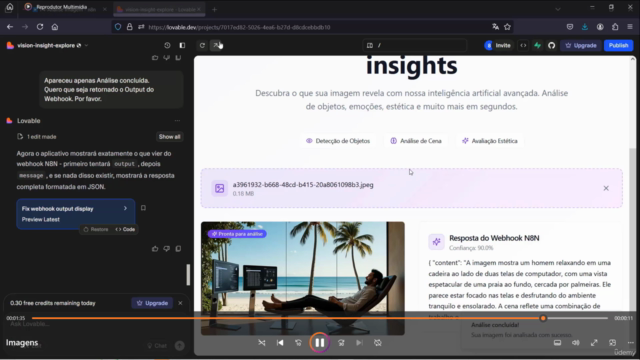This screenshot has width=640, height=360.
Task: Click Show all edits button
Action: tap(169, 137)
